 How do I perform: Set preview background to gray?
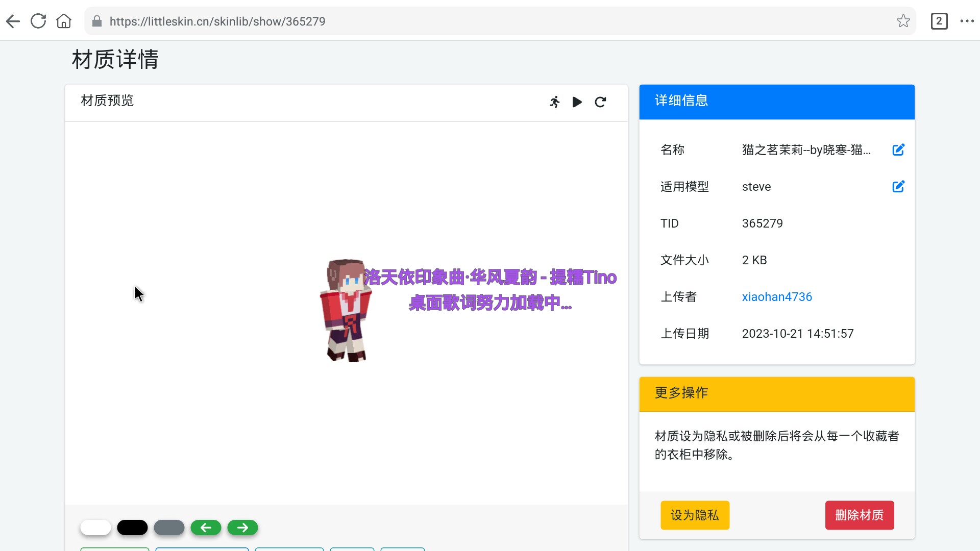[169, 528]
